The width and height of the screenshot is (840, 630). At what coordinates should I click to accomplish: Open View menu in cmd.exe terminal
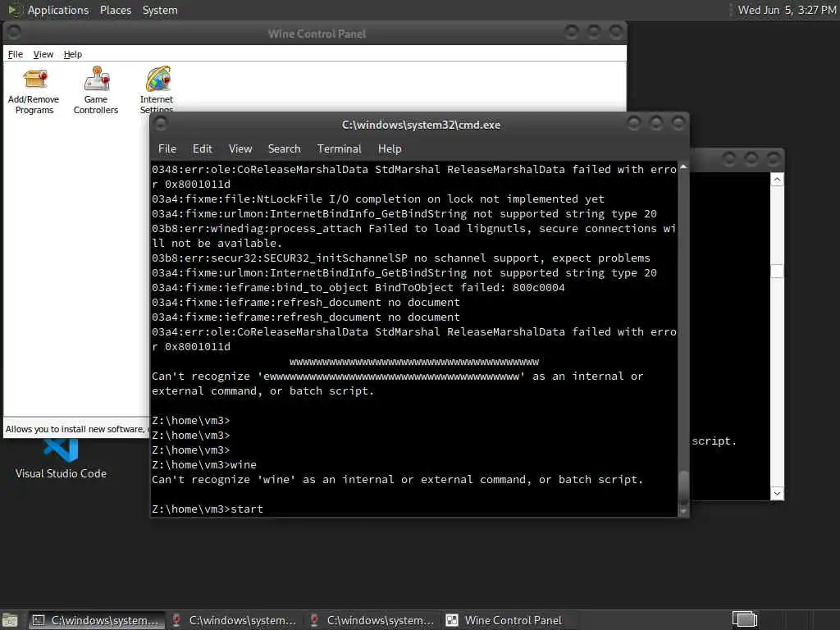(x=240, y=149)
